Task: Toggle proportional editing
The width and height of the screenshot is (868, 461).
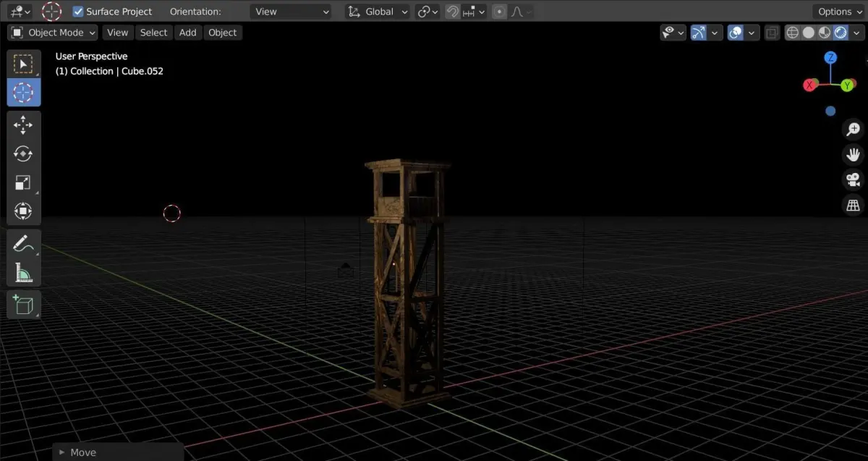Action: point(499,12)
